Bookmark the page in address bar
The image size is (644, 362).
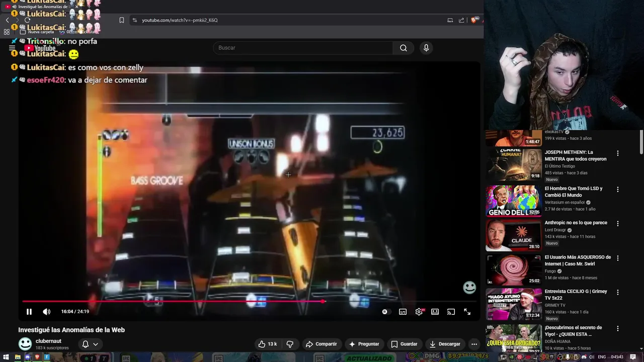point(122,20)
